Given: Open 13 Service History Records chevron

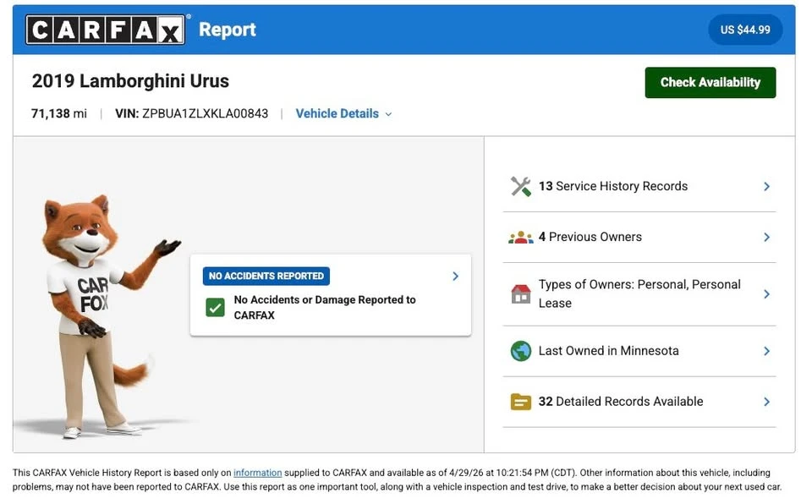Looking at the screenshot, I should click(x=766, y=187).
